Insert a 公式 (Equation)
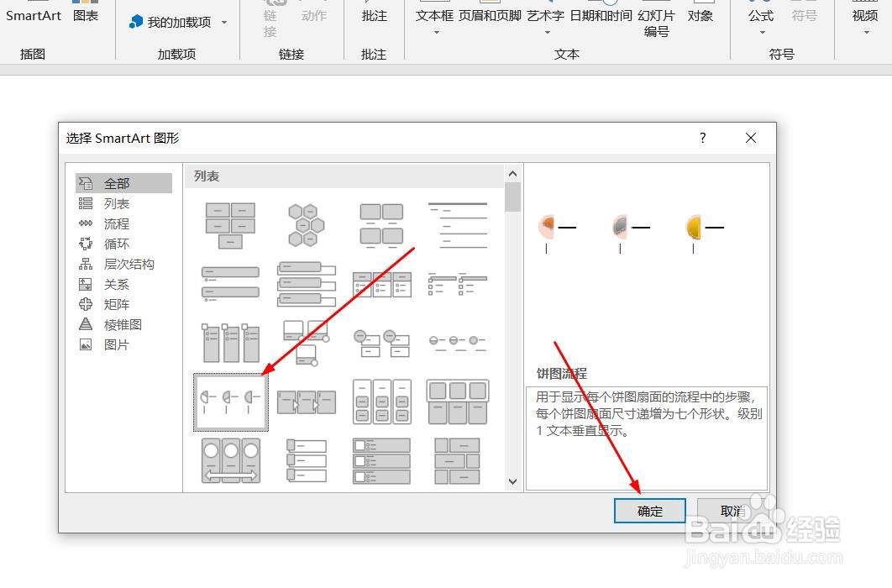The image size is (892, 588). (760, 15)
